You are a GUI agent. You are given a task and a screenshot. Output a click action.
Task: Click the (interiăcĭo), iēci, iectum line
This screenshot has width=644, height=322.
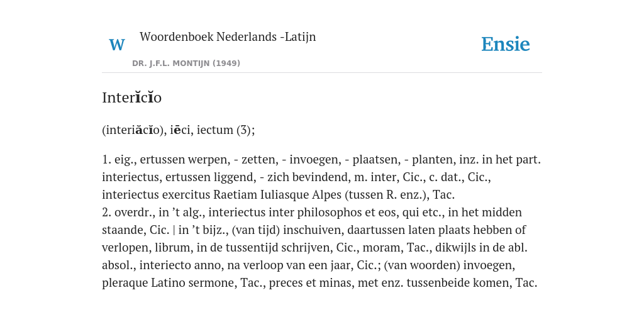click(x=178, y=130)
